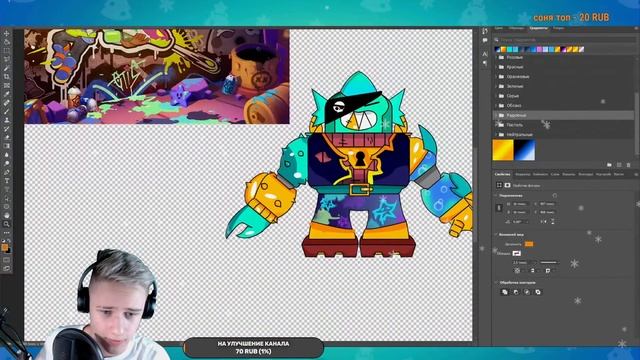The width and height of the screenshot is (640, 360).
Task: Collapse the Обработка контуров section
Action: click(x=496, y=282)
